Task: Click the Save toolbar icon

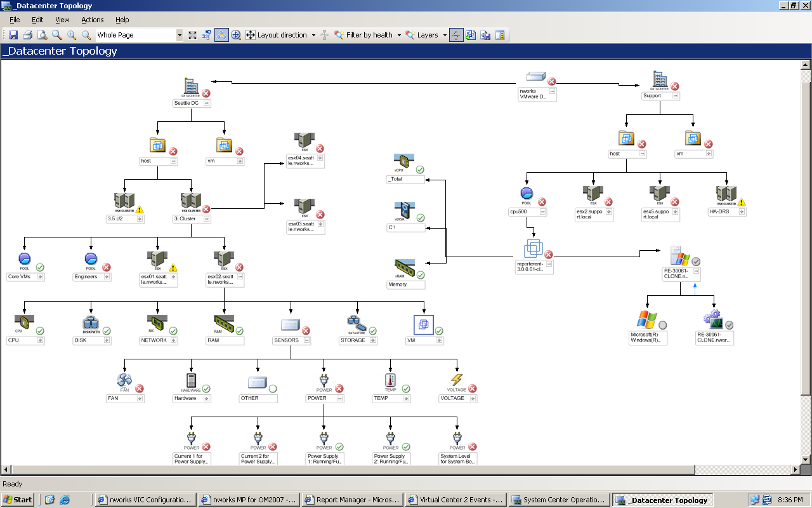Action: [13, 35]
